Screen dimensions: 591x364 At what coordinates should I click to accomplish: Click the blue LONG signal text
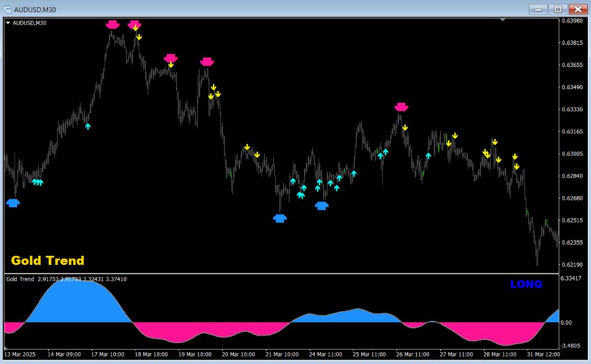[526, 284]
